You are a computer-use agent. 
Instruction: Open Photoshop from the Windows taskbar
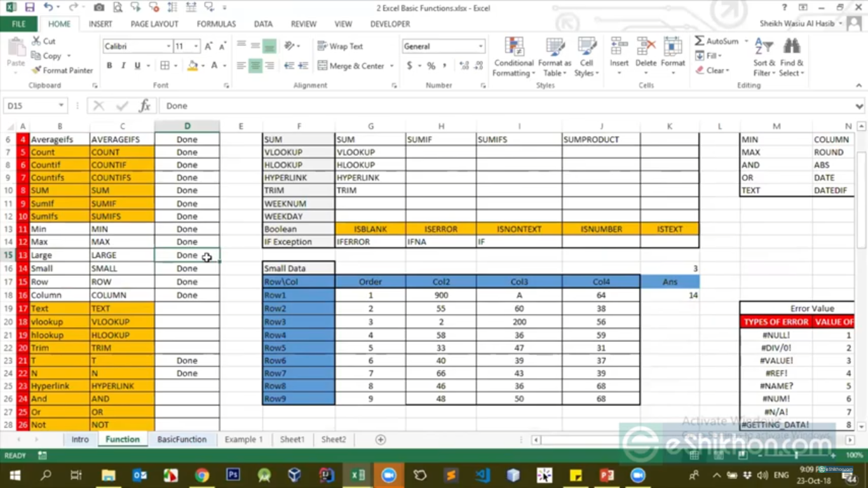233,475
